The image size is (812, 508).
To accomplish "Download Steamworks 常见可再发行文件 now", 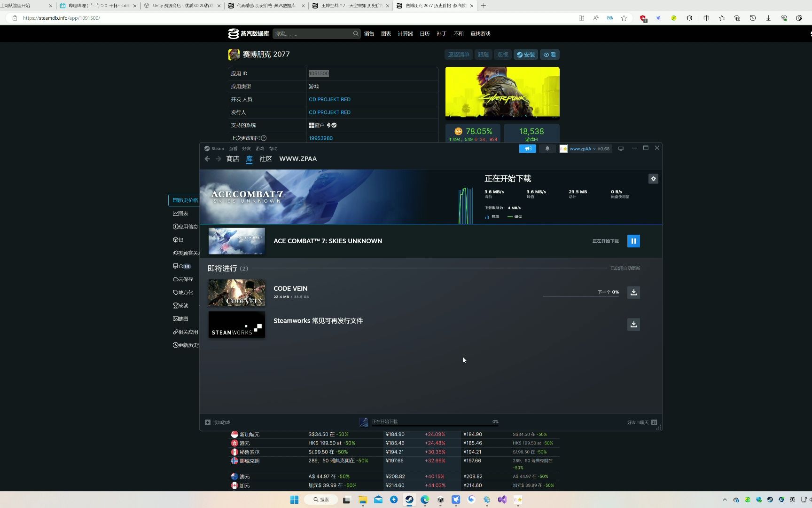I will pos(633,324).
